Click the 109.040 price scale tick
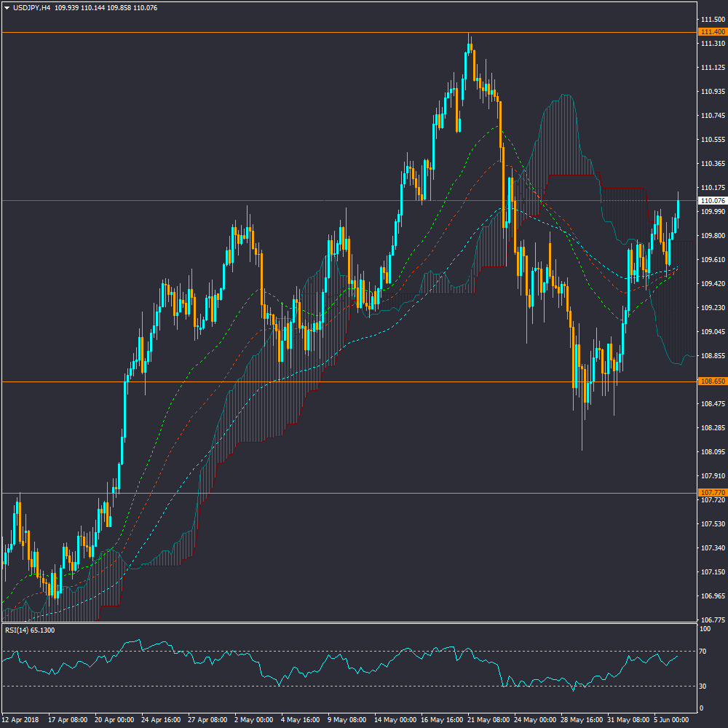The width and height of the screenshot is (728, 728). click(712, 332)
